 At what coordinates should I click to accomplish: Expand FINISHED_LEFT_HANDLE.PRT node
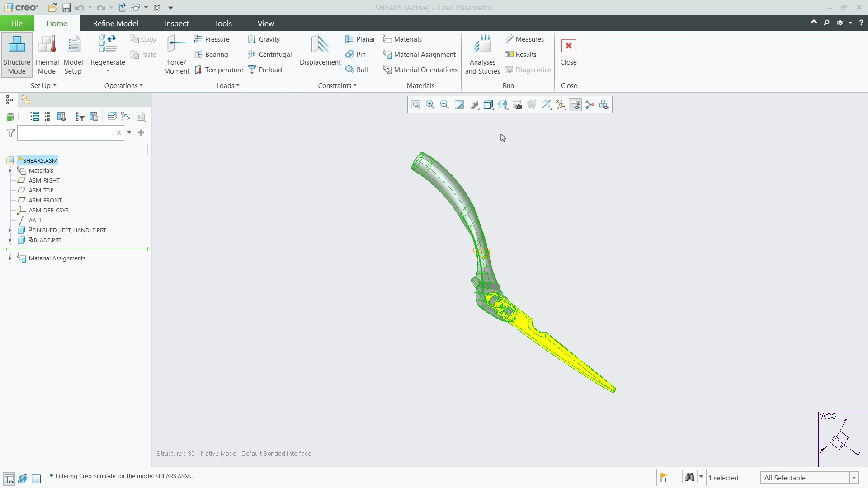click(x=10, y=230)
